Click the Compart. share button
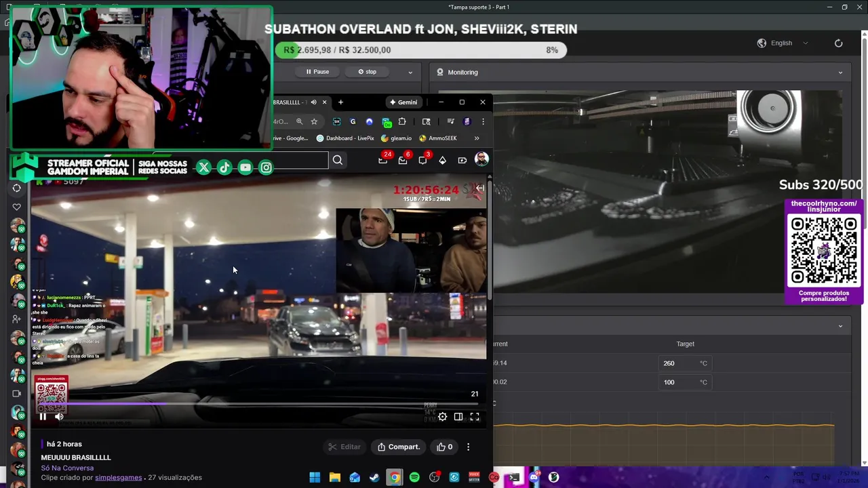The image size is (868, 488). tap(399, 447)
